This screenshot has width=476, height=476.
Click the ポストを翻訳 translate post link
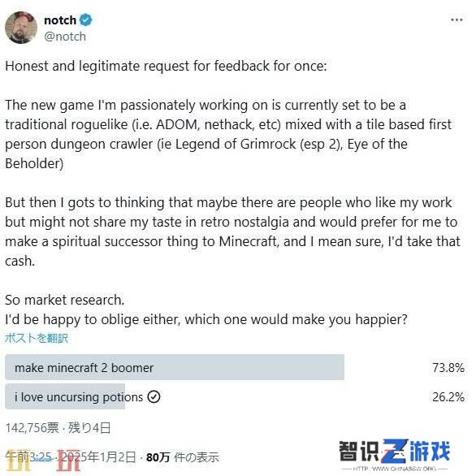click(37, 338)
